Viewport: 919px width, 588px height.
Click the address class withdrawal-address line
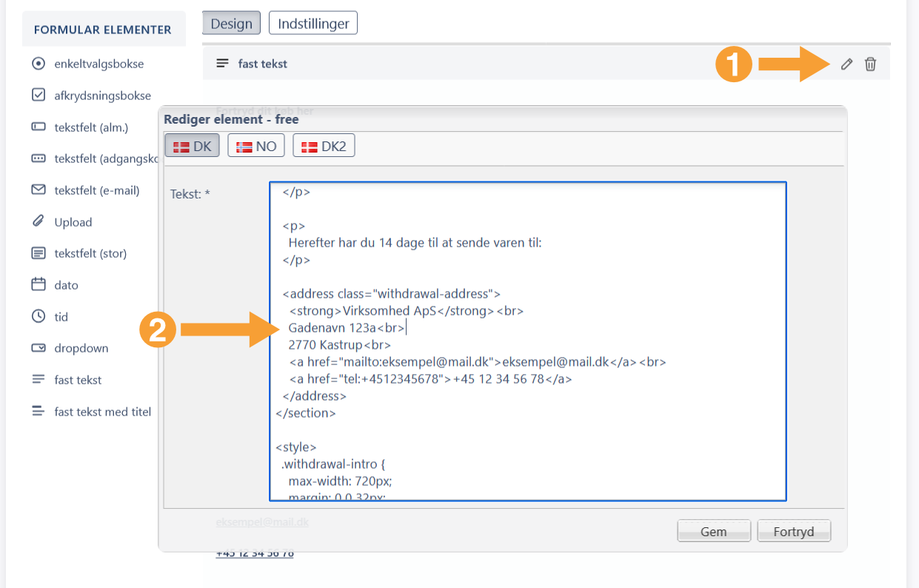(392, 294)
